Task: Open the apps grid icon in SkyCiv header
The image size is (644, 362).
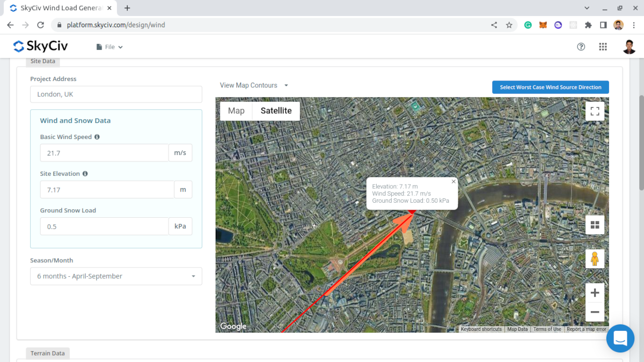Action: [603, 47]
